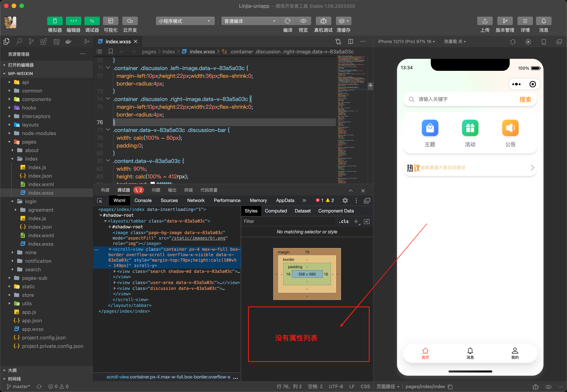567x392 pixels.
Task: Click the upload icon in toolbar
Action: pos(484,21)
